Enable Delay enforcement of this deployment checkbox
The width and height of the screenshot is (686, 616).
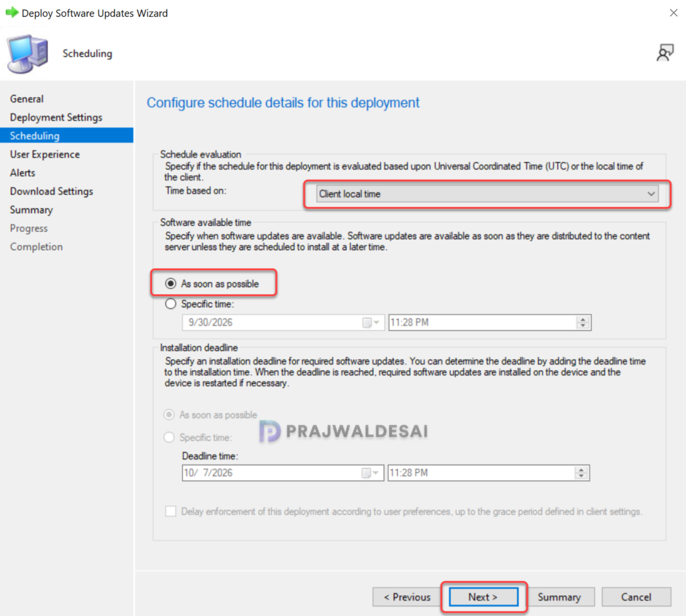(x=171, y=511)
